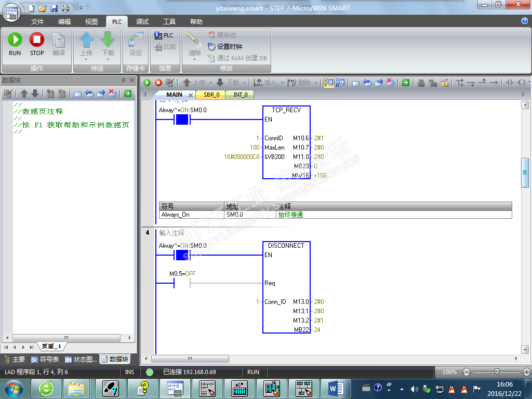Open the Word app in the Windows taskbar
Image resolution: width=532 pixels, height=399 pixels.
(x=337, y=389)
